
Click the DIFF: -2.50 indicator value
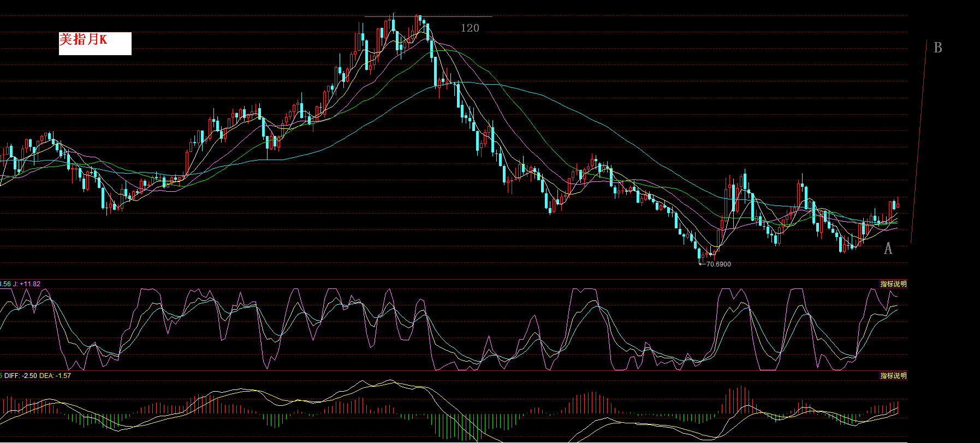[21, 376]
